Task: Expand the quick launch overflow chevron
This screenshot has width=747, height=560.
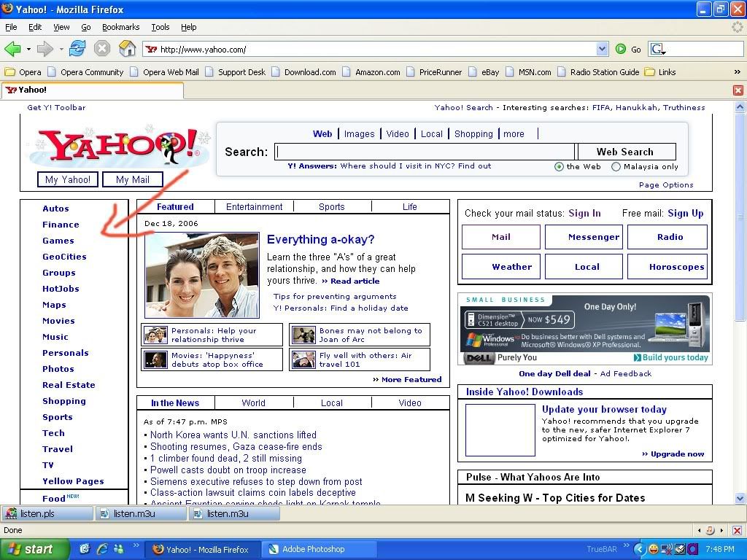Action: click(x=136, y=545)
